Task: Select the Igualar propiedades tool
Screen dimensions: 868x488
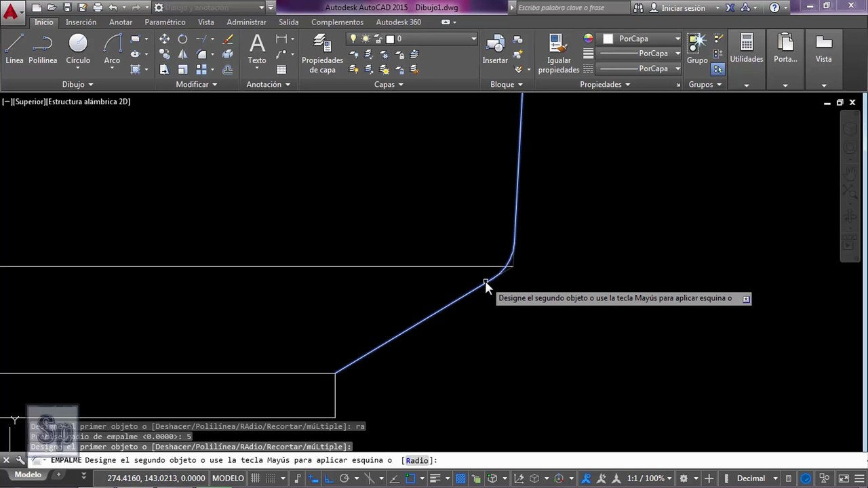Action: coord(559,54)
